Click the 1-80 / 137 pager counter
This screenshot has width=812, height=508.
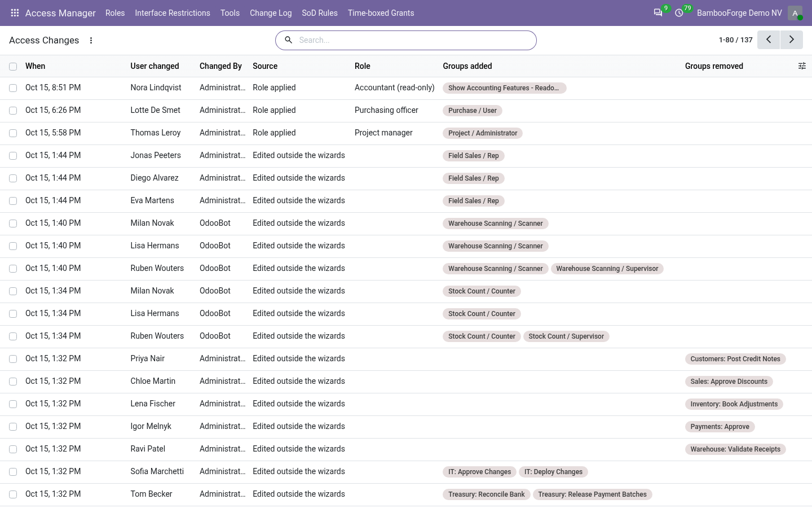click(736, 40)
